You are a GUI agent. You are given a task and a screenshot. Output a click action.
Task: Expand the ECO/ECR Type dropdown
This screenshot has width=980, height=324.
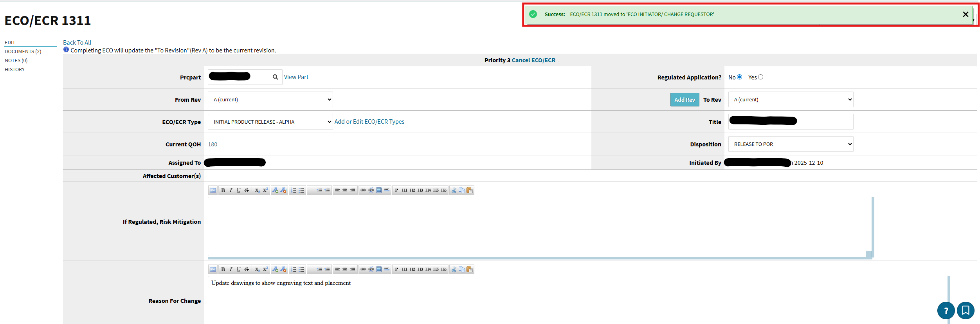270,122
